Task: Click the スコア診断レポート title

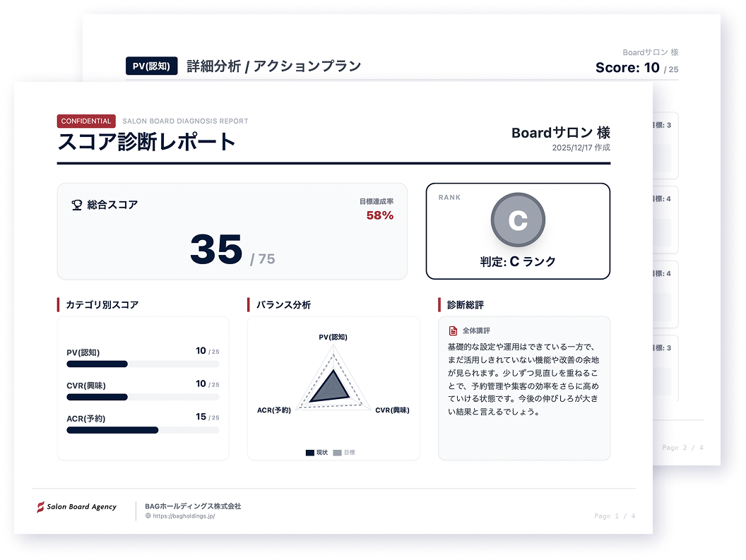Action: pyautogui.click(x=146, y=142)
